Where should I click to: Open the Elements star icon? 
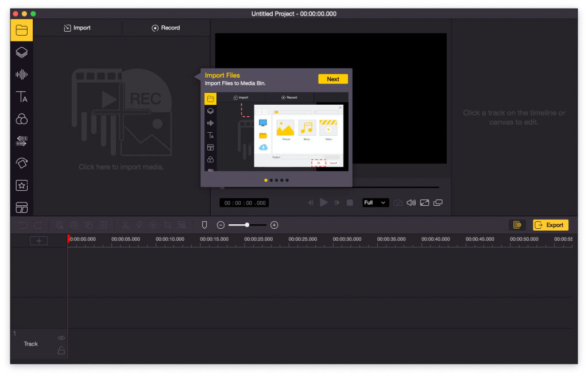point(22,185)
